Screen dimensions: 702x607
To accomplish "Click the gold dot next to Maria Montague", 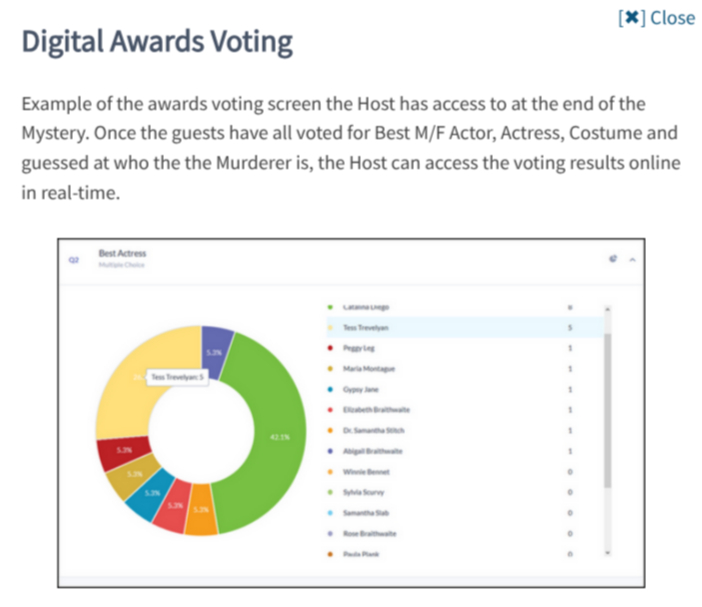I will [x=330, y=369].
